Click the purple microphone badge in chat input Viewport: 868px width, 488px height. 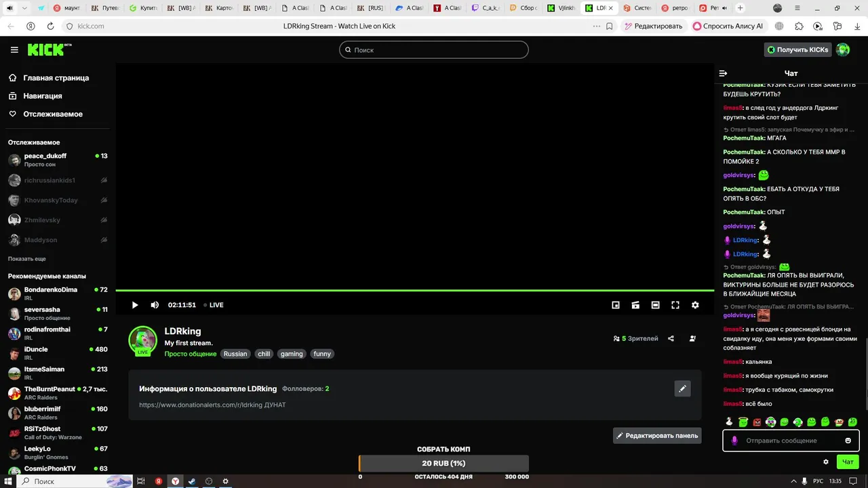click(734, 441)
